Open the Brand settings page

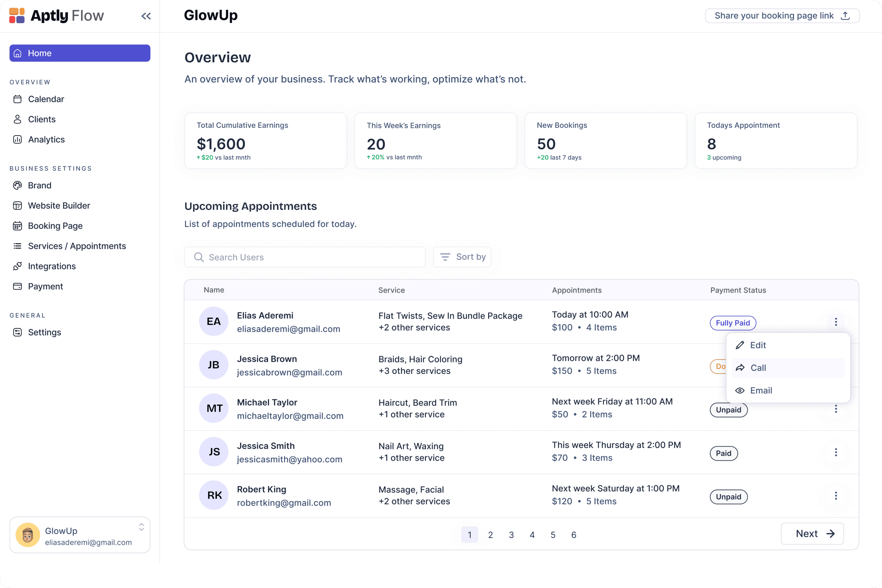click(39, 185)
